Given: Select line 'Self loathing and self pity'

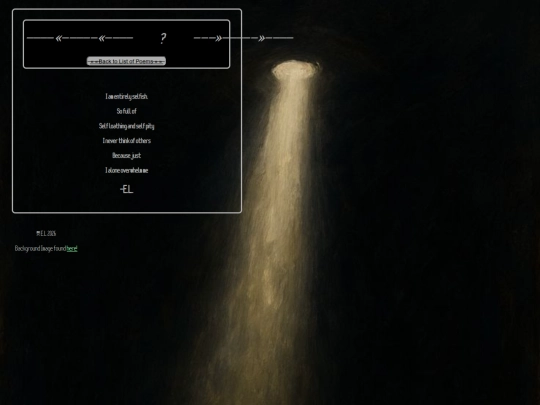Looking at the screenshot, I should (126, 126).
